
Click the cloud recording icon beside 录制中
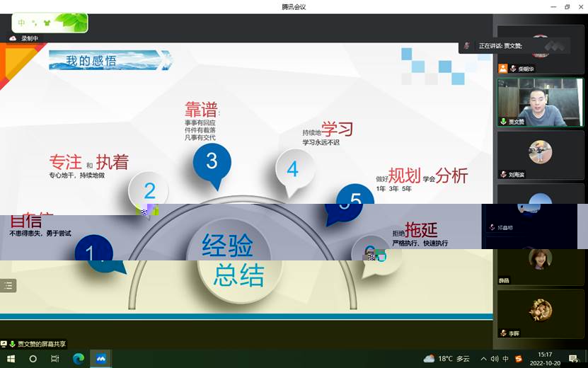pos(13,38)
